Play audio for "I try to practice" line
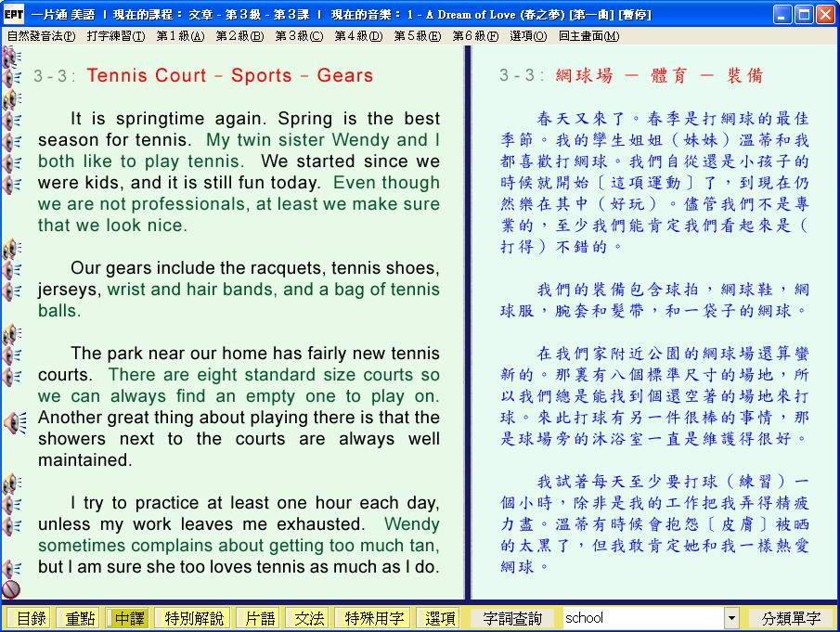Image resolution: width=840 pixels, height=632 pixels. click(11, 505)
